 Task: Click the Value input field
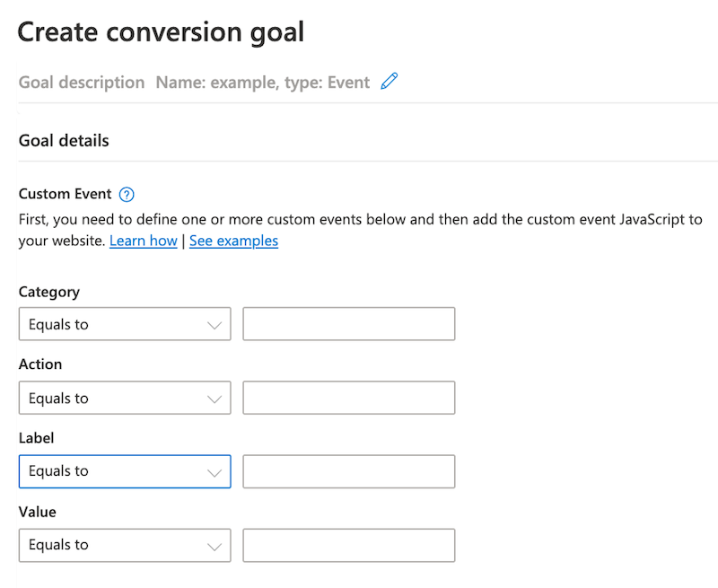[348, 545]
